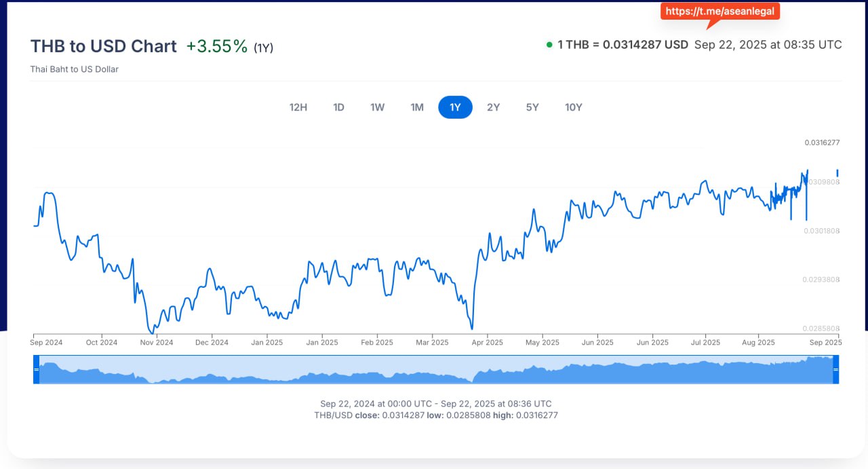Open the 10Y historical range
This screenshot has width=868, height=469.
[x=574, y=107]
